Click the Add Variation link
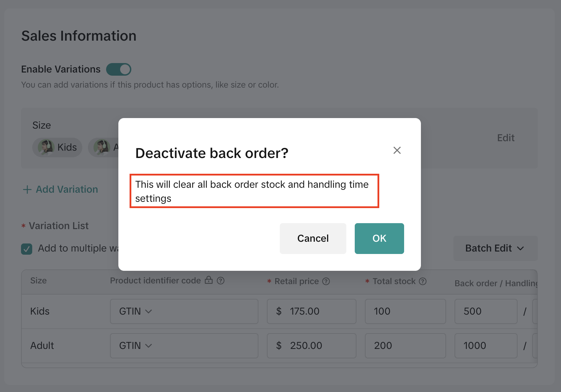This screenshot has width=561, height=392. (x=67, y=190)
